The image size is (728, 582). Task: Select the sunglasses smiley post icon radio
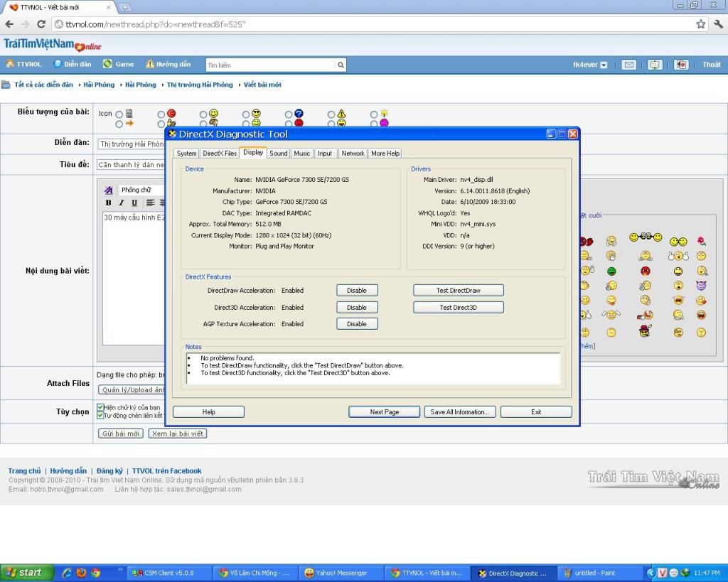click(x=245, y=114)
